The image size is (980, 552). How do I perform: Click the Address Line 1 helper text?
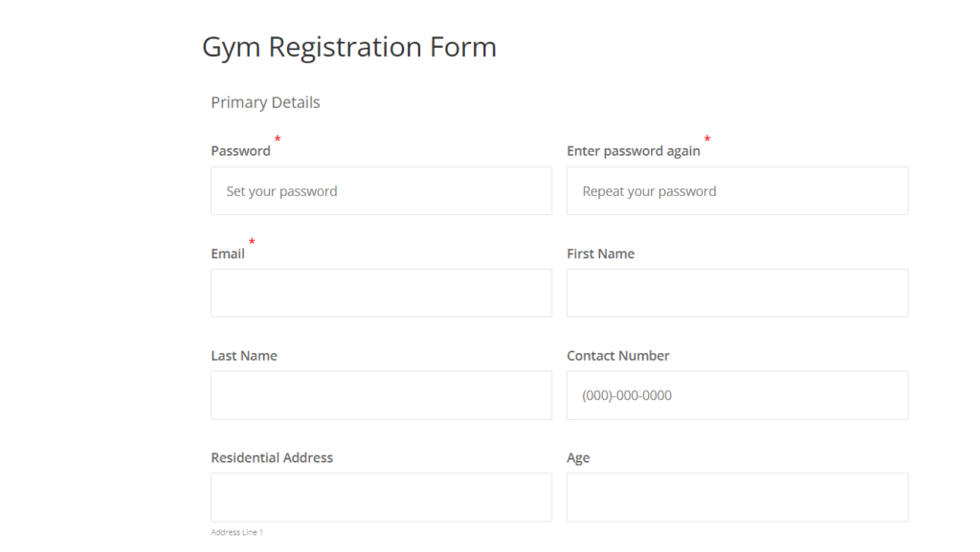coord(235,532)
